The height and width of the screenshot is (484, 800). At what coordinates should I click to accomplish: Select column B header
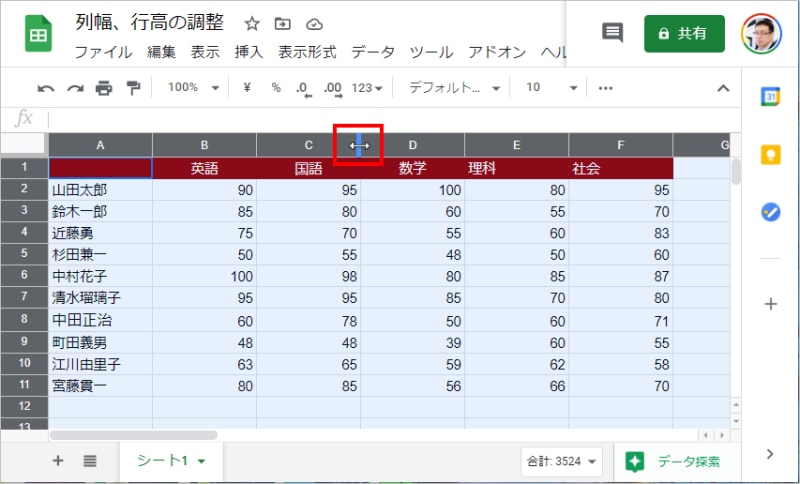pos(205,145)
